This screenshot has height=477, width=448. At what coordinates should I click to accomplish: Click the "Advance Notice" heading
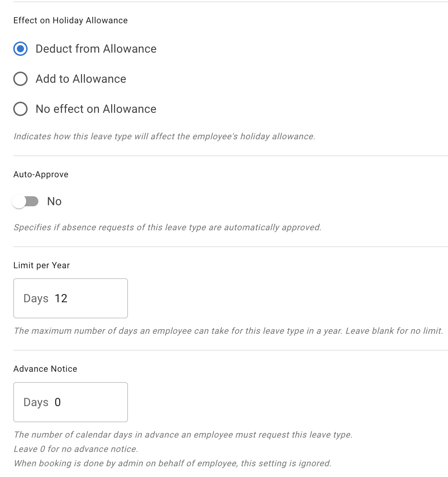pos(45,369)
